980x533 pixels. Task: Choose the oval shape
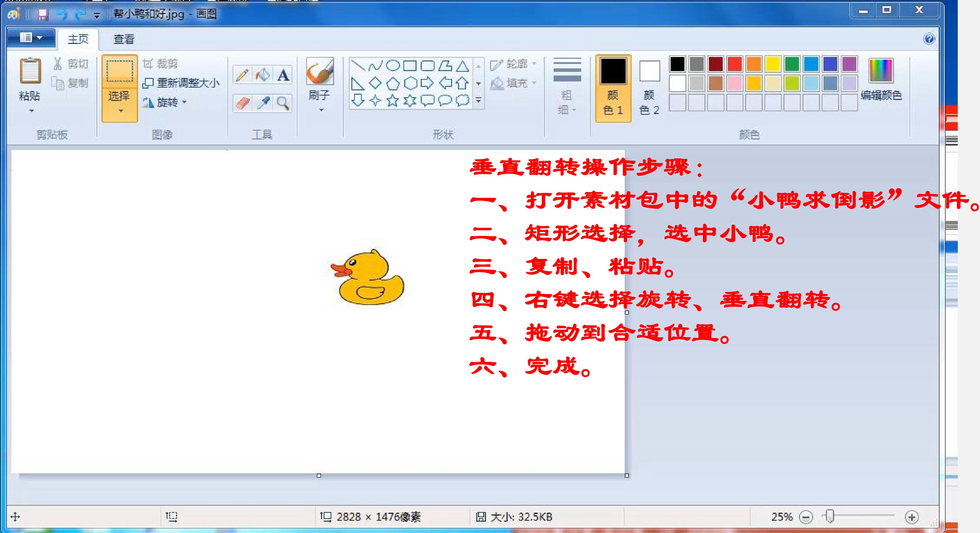coord(393,66)
